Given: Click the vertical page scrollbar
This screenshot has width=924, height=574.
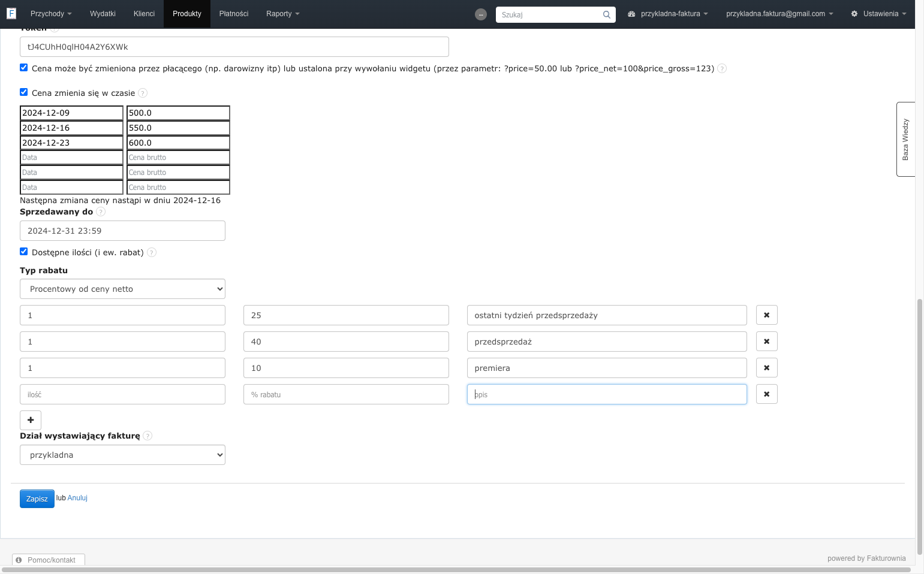Looking at the screenshot, I should pos(920,427).
